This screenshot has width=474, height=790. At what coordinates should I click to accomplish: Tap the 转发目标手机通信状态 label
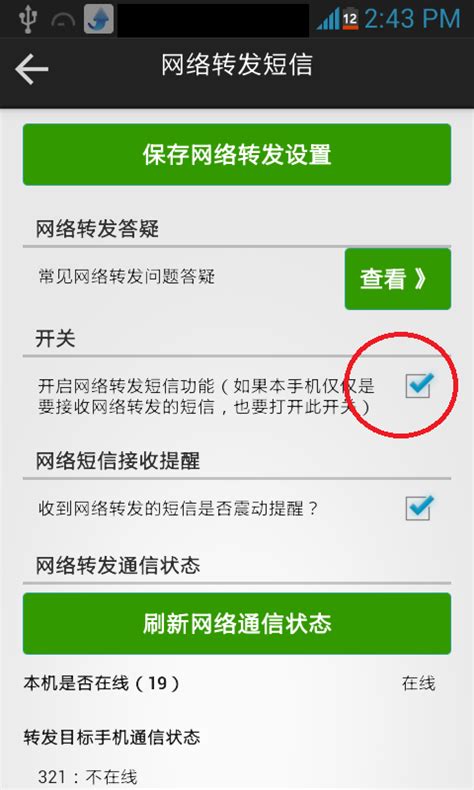point(112,737)
